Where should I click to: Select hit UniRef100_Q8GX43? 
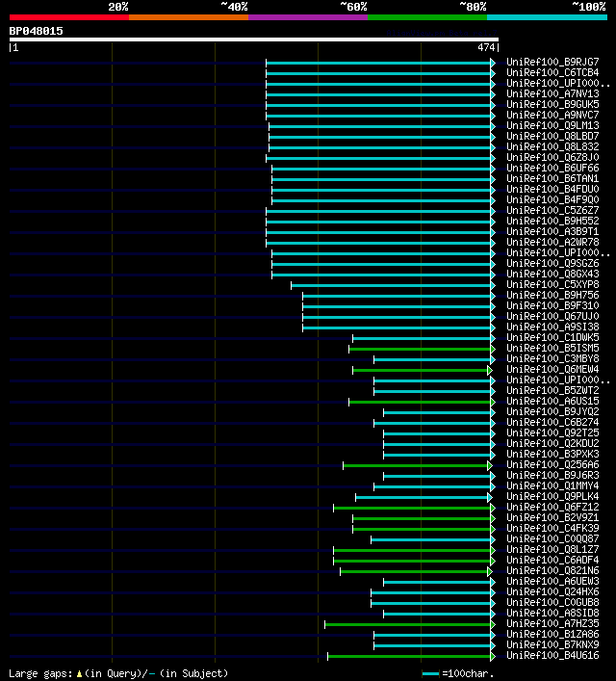coord(552,275)
